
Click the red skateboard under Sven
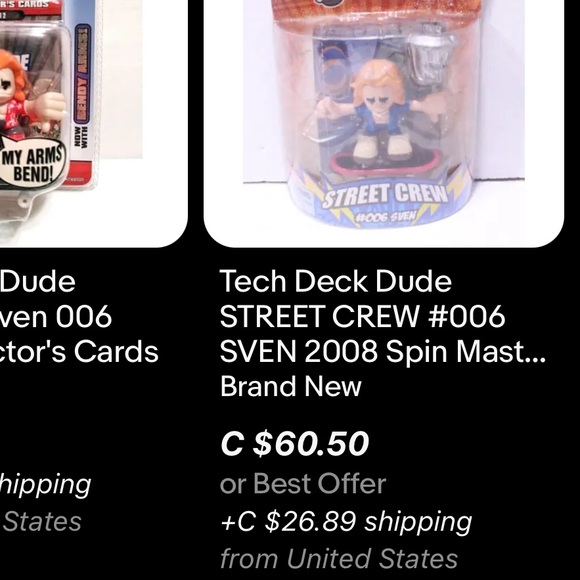point(384,162)
